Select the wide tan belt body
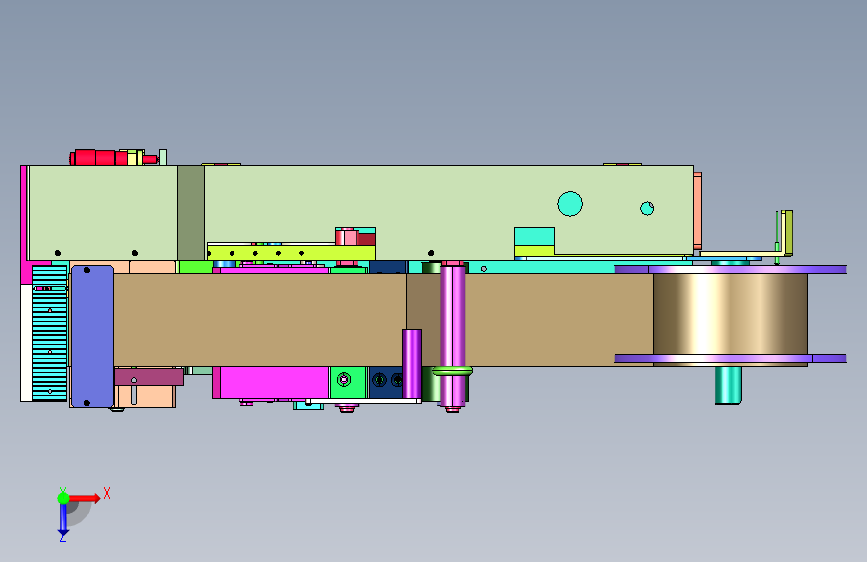 click(384, 320)
